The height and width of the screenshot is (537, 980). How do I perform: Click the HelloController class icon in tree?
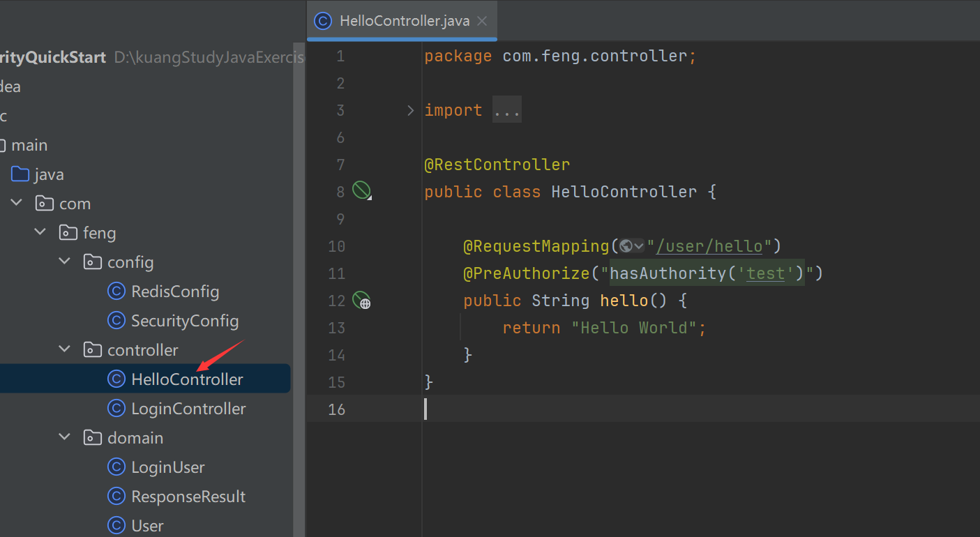click(116, 379)
